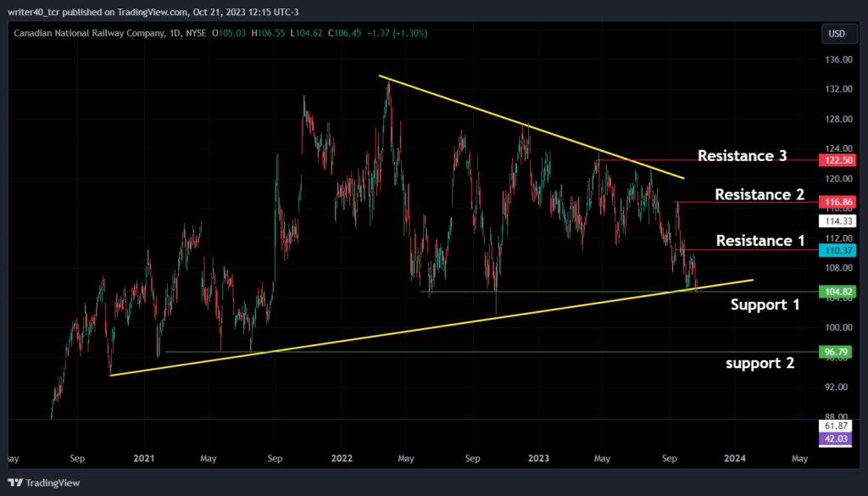Click 128.00 on the price axis
Image resolution: width=868 pixels, height=496 pixels.
coord(838,119)
